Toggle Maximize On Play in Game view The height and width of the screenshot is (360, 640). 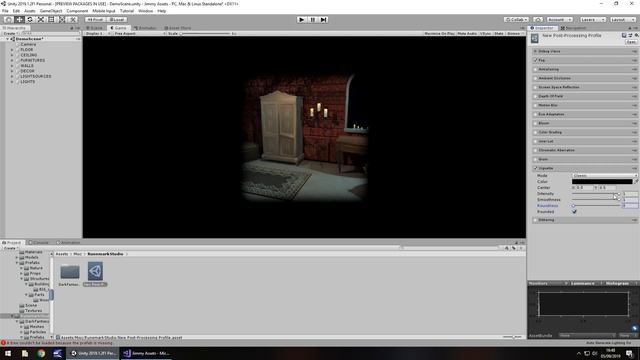click(x=439, y=33)
